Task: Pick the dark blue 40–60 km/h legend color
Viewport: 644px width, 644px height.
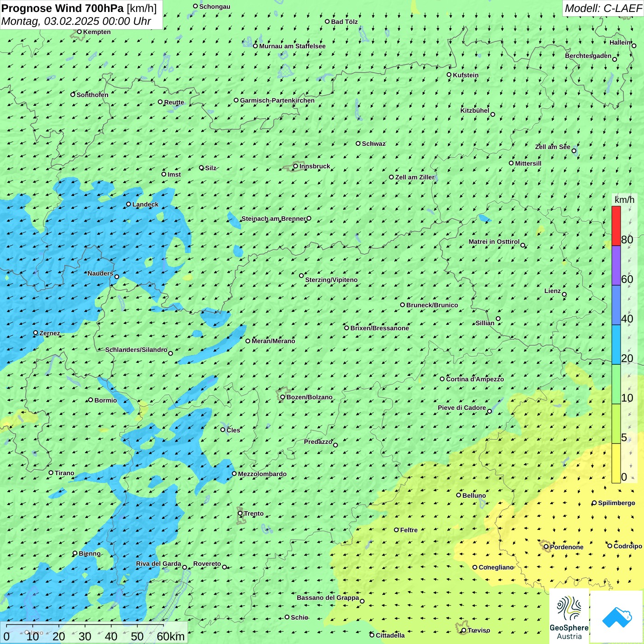Action: [x=616, y=305]
